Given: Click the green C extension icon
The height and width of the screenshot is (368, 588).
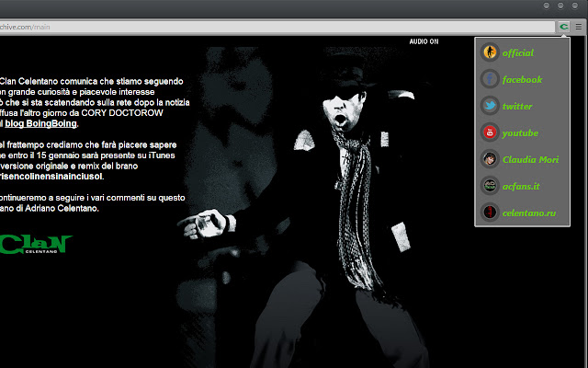Looking at the screenshot, I should (x=563, y=27).
